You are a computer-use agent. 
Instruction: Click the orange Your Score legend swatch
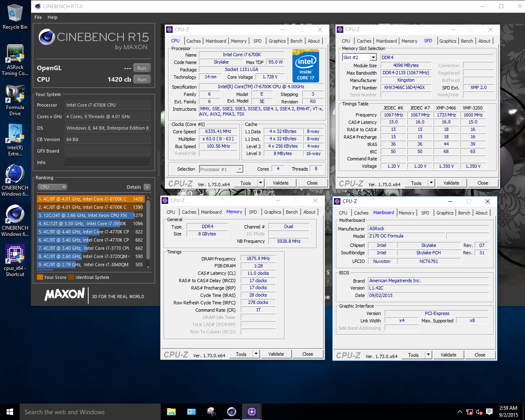(40, 277)
